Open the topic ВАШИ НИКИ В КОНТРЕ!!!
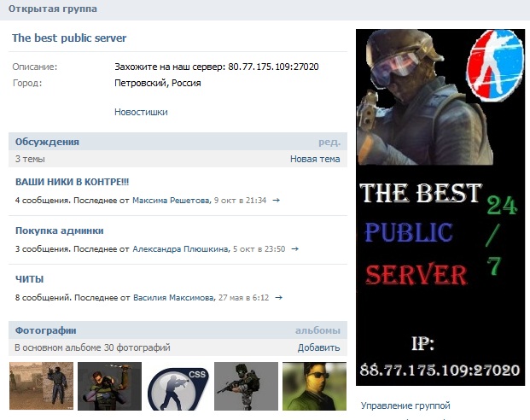 pos(72,182)
